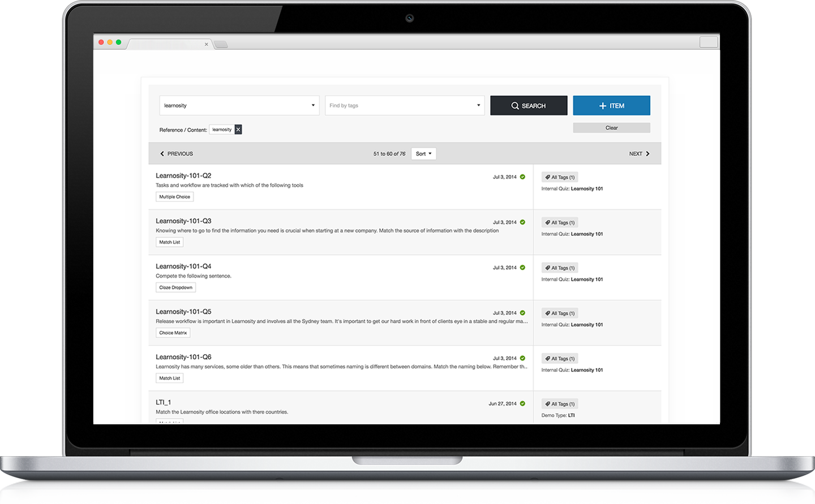Click the plus icon in ITEM button
This screenshot has height=504, width=815.
pyautogui.click(x=603, y=106)
